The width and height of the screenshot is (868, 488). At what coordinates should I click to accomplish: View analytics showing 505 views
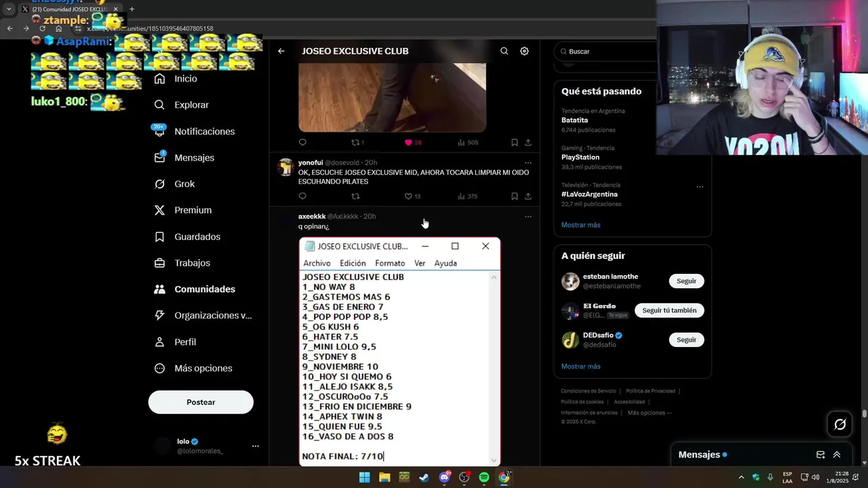click(x=468, y=142)
